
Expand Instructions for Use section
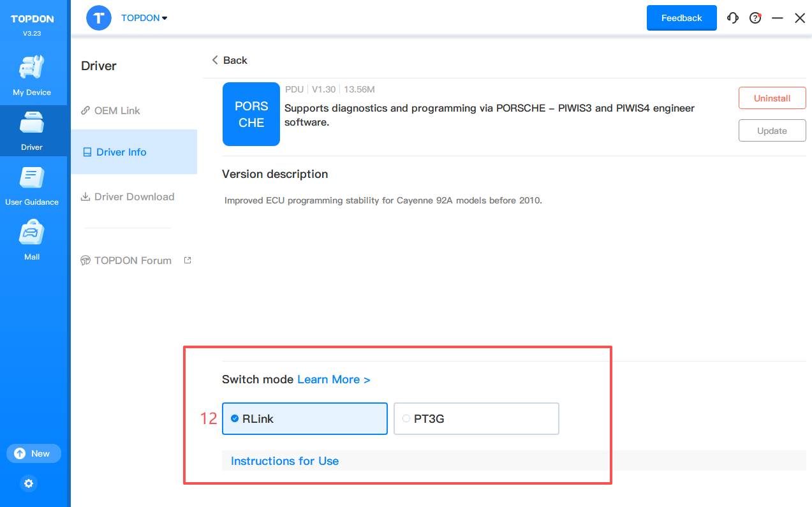tap(284, 461)
